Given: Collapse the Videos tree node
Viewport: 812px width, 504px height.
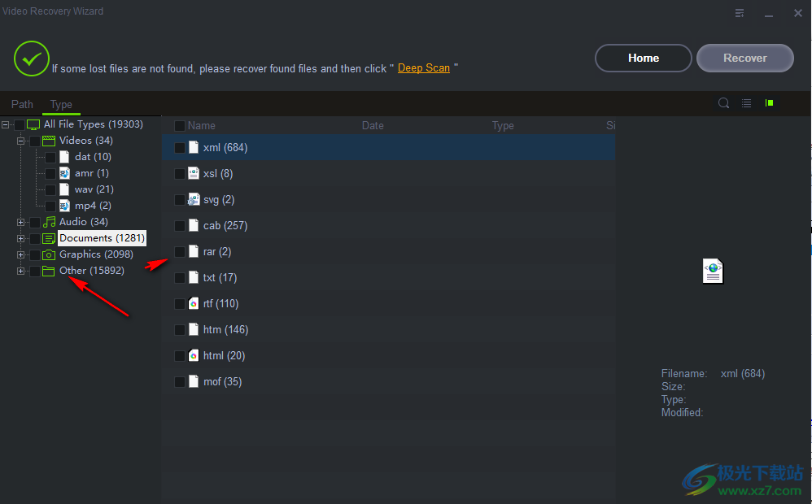Looking at the screenshot, I should [x=20, y=141].
